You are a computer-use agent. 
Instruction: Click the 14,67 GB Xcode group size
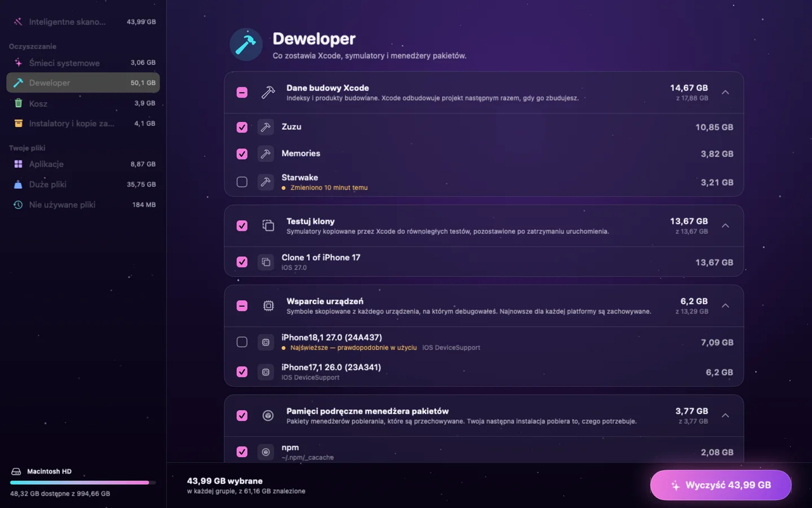pos(689,88)
